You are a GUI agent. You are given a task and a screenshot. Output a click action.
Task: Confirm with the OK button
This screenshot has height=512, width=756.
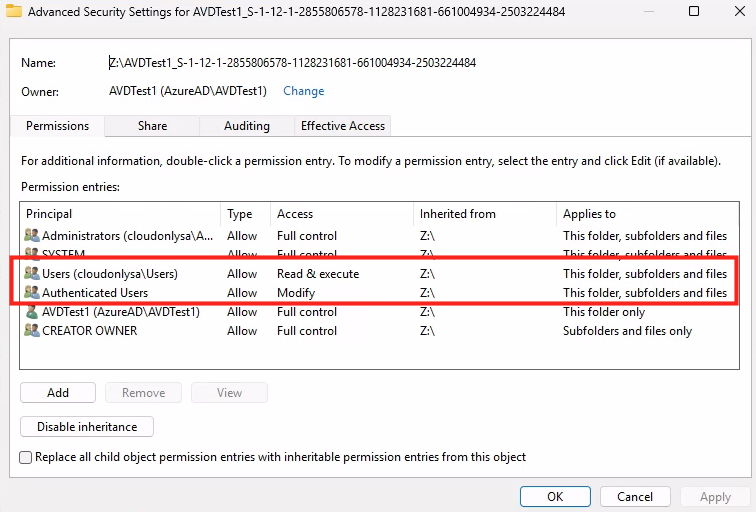pyautogui.click(x=554, y=496)
